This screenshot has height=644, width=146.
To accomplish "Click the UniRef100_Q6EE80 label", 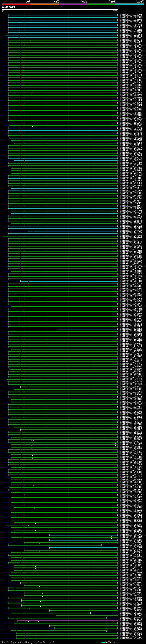I will click(x=131, y=281).
